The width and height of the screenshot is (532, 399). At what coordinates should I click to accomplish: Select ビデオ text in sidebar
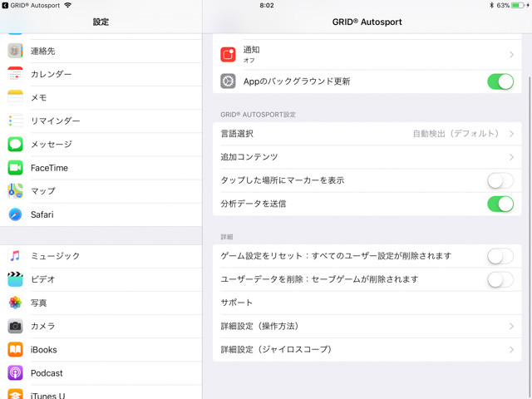coord(42,279)
